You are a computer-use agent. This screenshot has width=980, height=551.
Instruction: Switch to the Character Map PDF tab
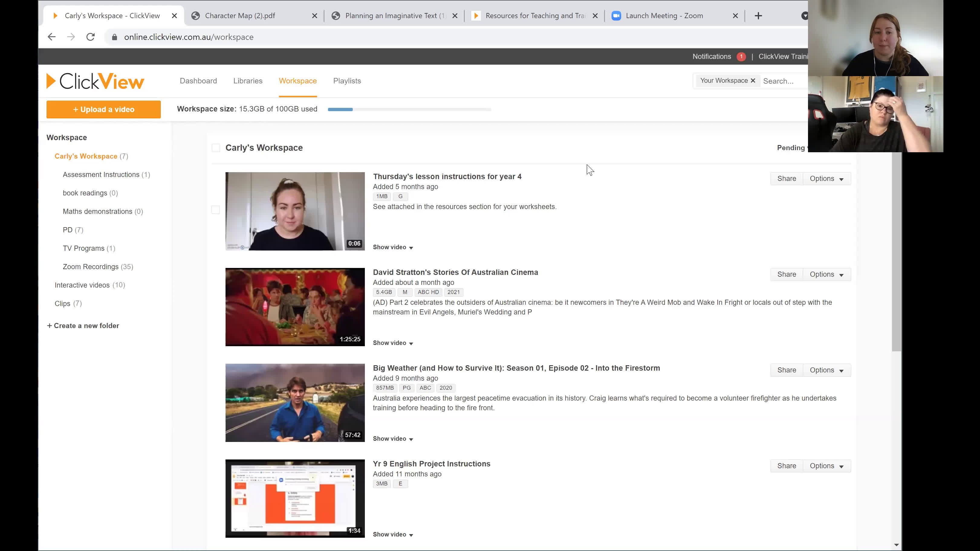240,16
